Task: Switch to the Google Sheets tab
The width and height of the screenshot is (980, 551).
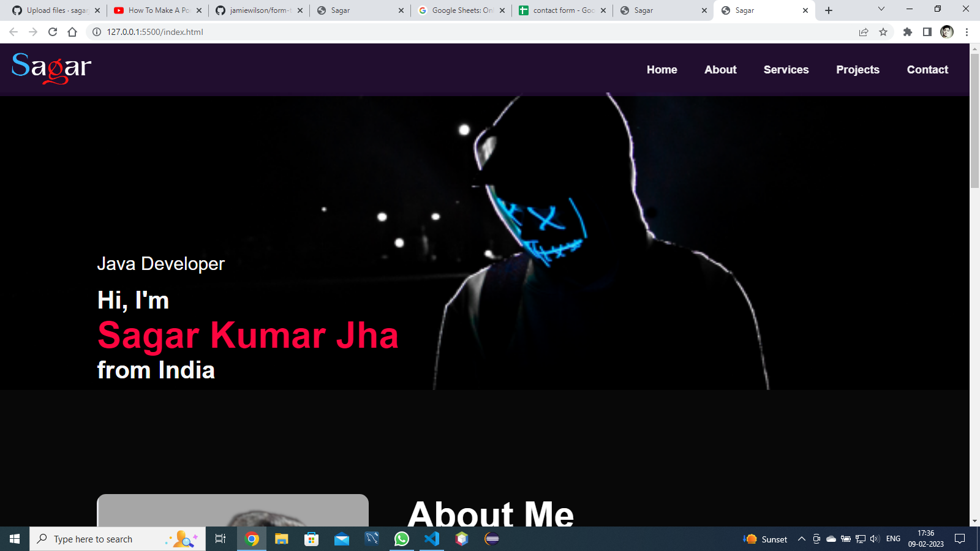Action: [461, 10]
